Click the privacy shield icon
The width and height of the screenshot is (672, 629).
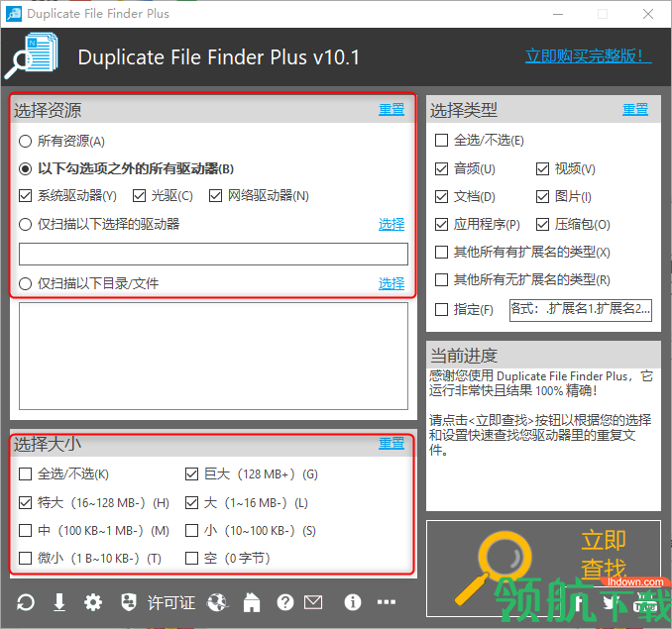point(129,602)
